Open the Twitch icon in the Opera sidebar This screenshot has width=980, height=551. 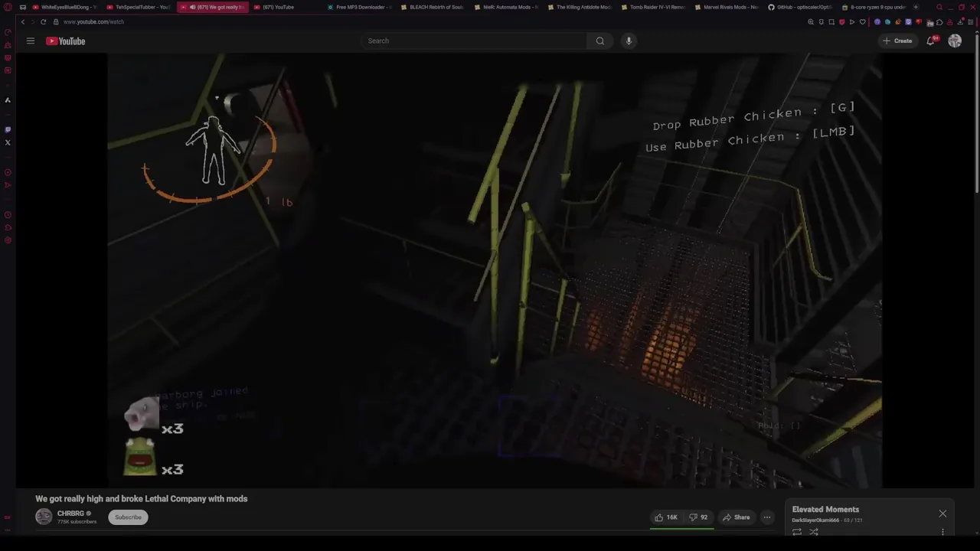8,129
